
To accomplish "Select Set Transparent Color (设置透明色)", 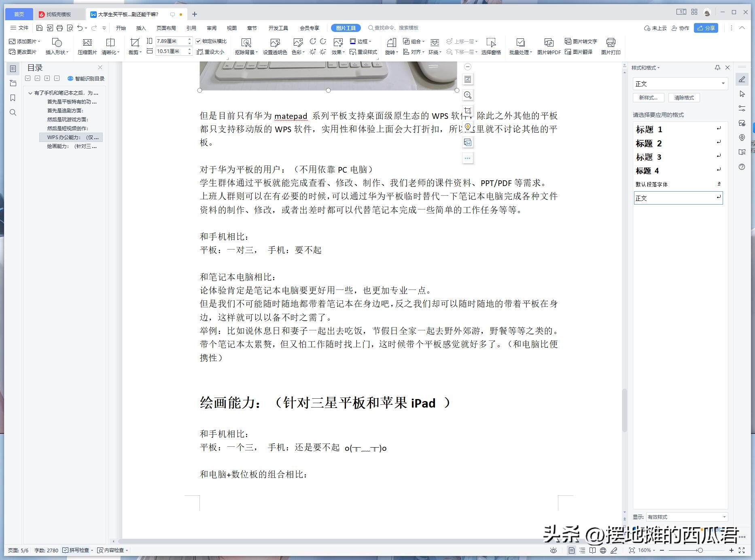I will tap(275, 46).
